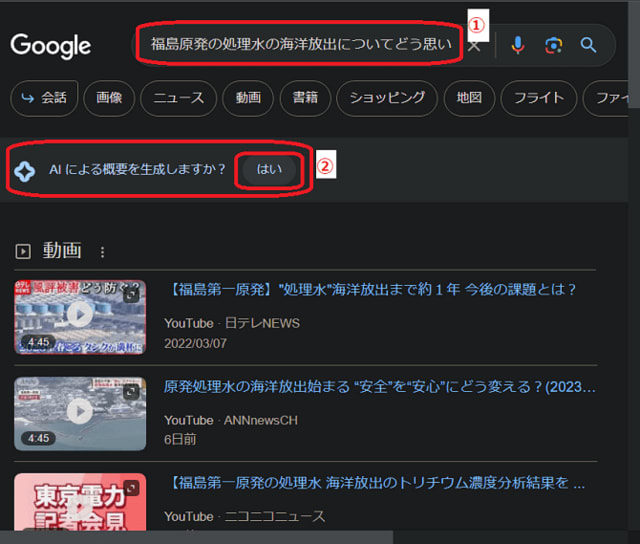
Task: Open the 地図 filter tab
Action: [469, 98]
